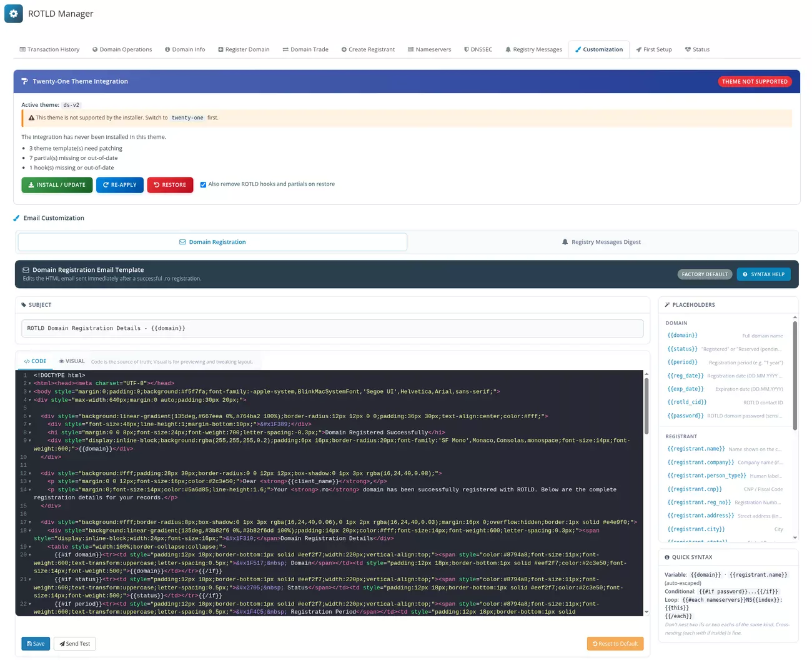Switch to DNSSEC tab

pyautogui.click(x=478, y=49)
